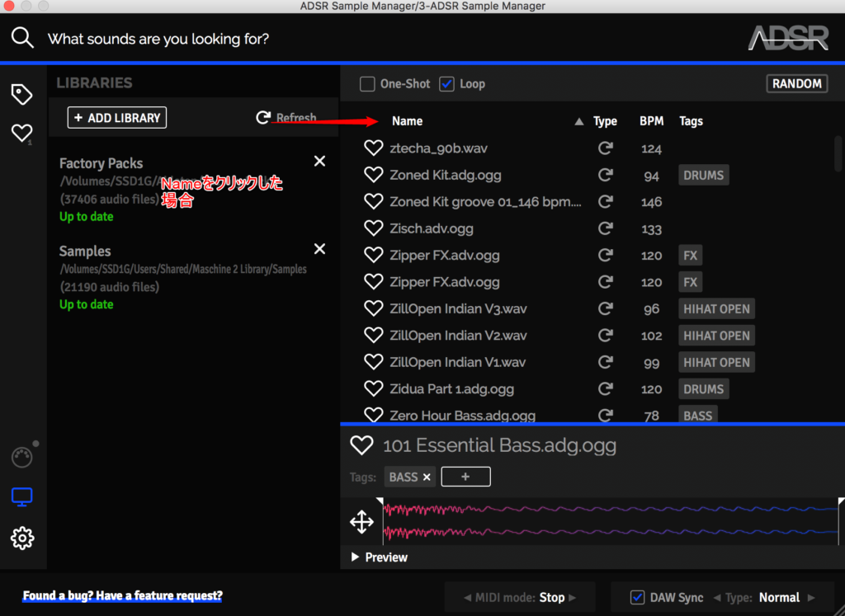Open the bug report feature request link
The width and height of the screenshot is (845, 616).
point(122,595)
